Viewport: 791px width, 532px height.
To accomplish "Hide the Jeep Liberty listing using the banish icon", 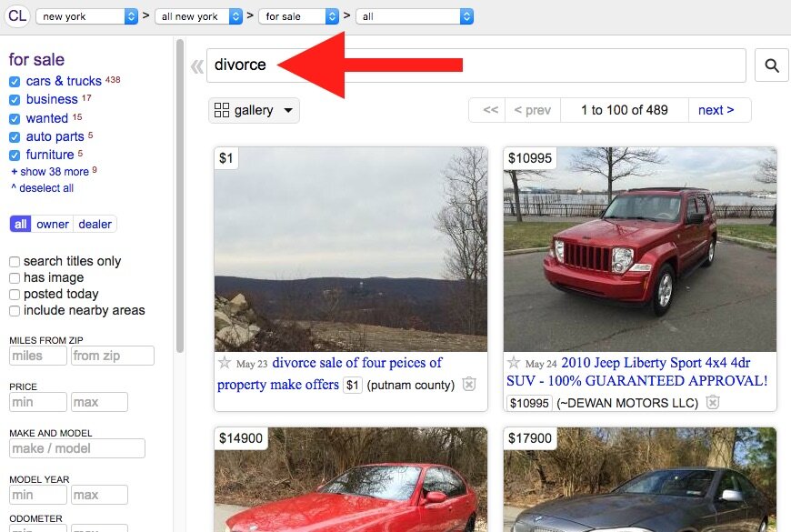I will [713, 400].
